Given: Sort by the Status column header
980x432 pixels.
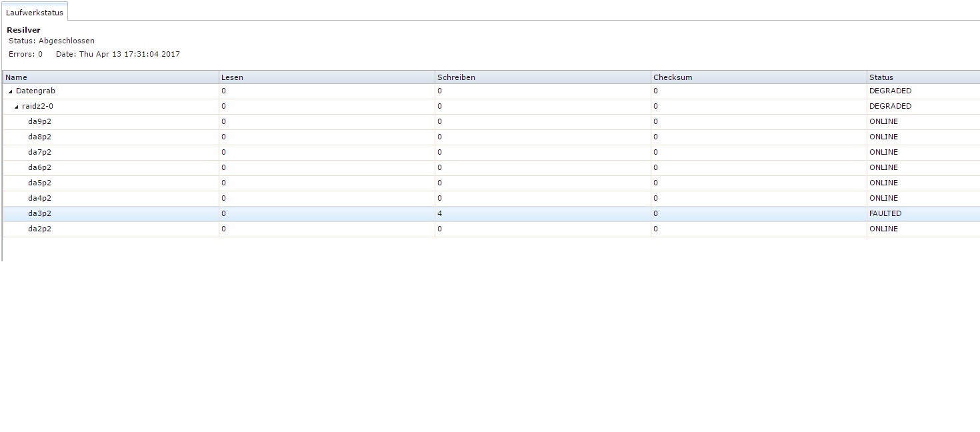Looking at the screenshot, I should click(923, 77).
